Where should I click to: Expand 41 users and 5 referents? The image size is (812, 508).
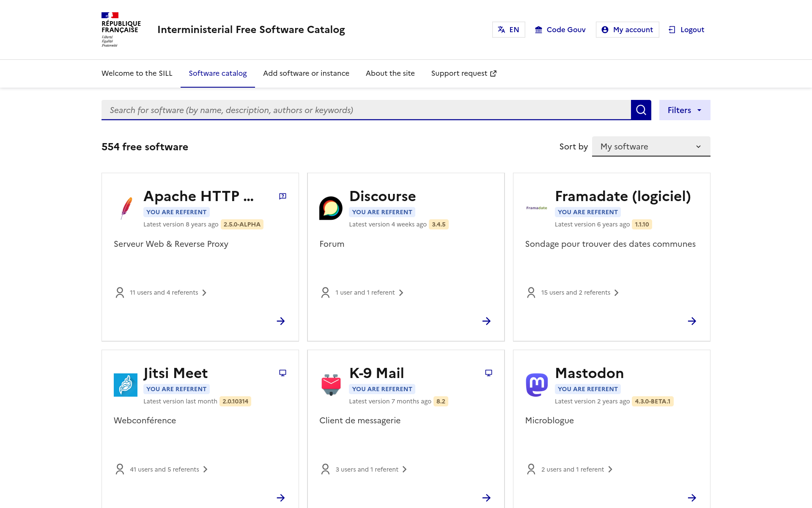tap(168, 469)
